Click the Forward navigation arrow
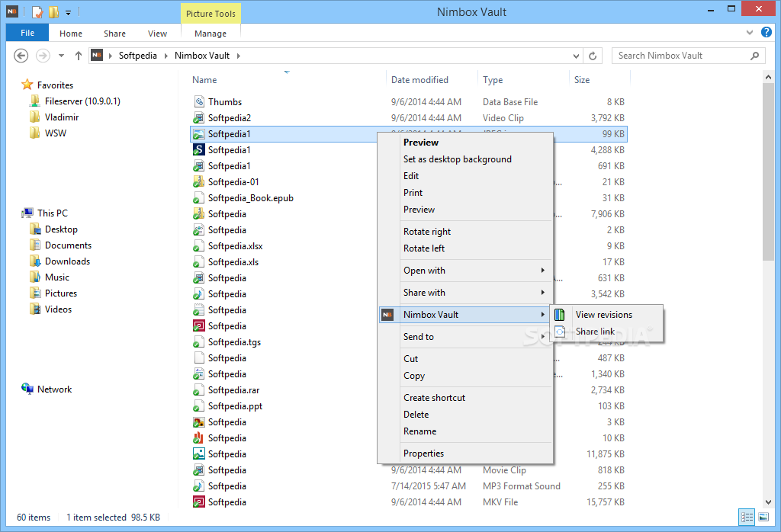Screen dimensions: 781x532 (43, 55)
